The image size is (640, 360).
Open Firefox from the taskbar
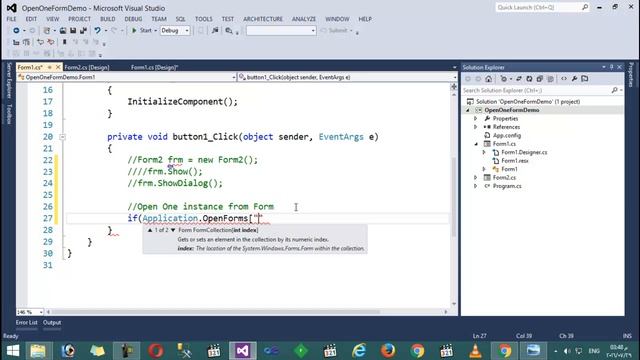pos(388,351)
